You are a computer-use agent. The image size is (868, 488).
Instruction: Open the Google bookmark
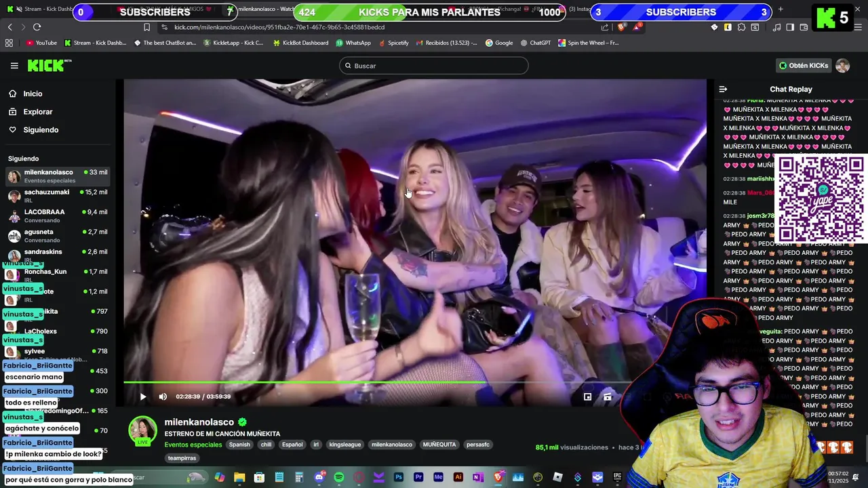(499, 43)
